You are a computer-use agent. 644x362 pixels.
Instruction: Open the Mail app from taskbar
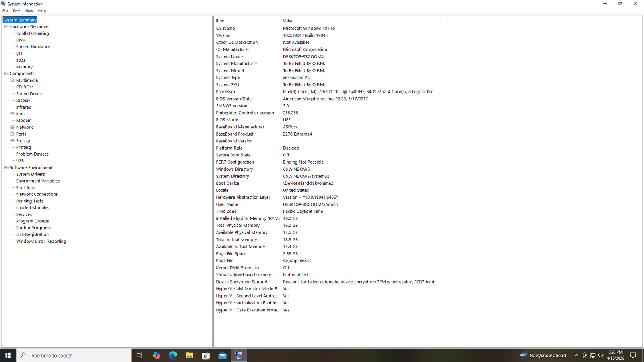[222, 355]
